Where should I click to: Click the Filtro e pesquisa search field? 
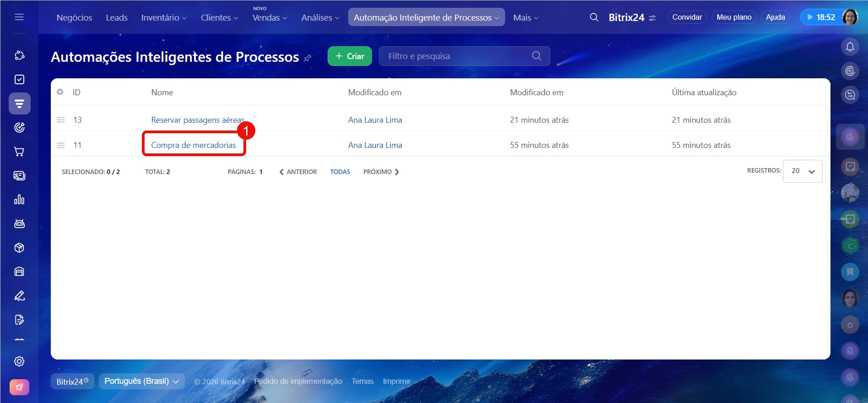(458, 56)
